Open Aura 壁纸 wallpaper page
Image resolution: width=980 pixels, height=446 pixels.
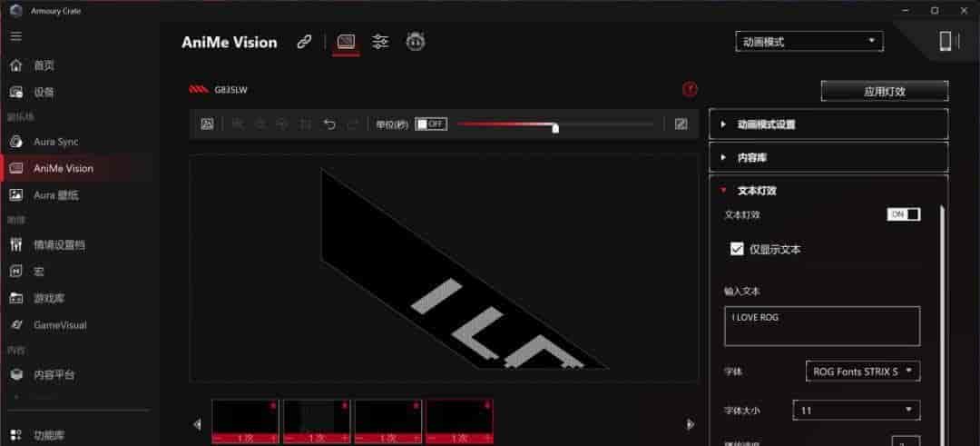pos(56,195)
